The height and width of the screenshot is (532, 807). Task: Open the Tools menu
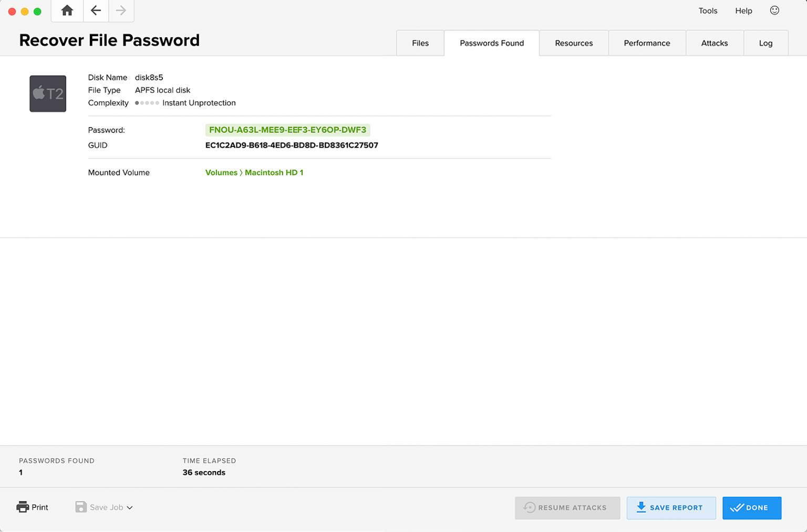click(x=708, y=11)
